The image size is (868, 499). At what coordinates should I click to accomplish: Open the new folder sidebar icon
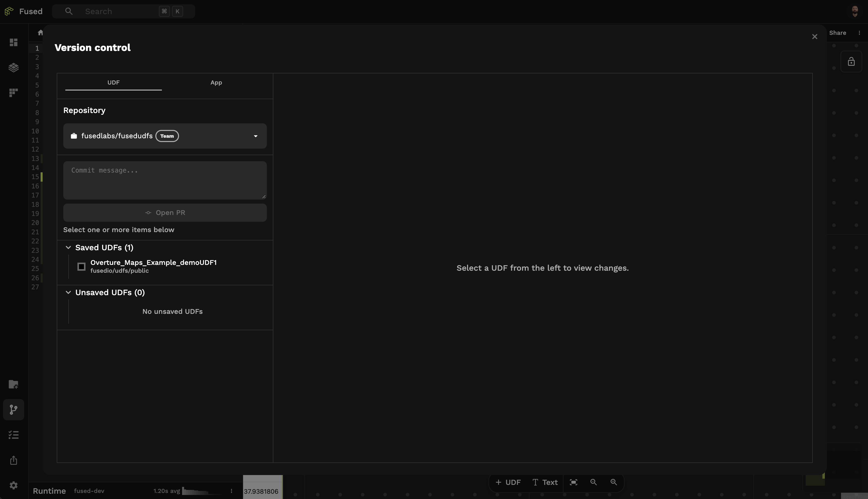[x=14, y=384]
